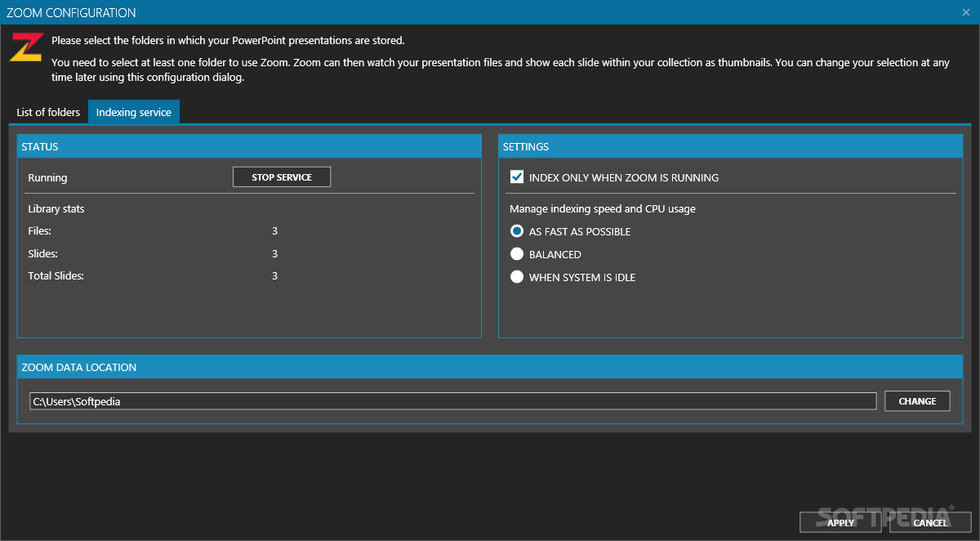The width and height of the screenshot is (980, 541).
Task: Click the Running status text
Action: pos(47,177)
